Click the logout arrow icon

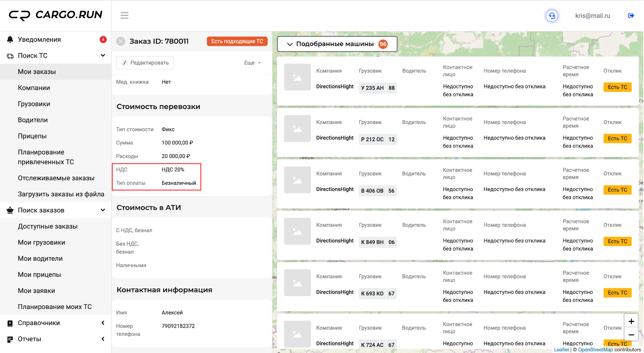631,16
